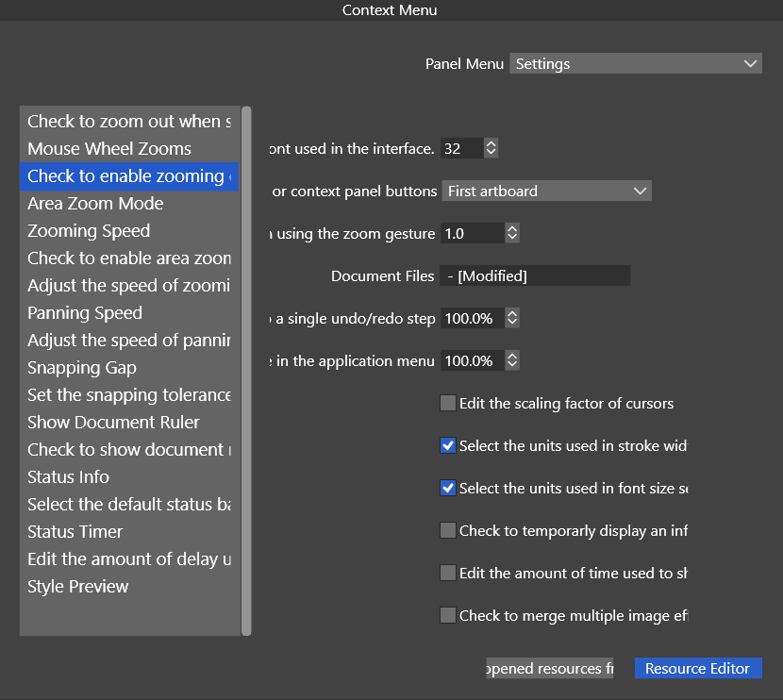Click the Document Files text field
This screenshot has height=700, width=783.
click(534, 276)
